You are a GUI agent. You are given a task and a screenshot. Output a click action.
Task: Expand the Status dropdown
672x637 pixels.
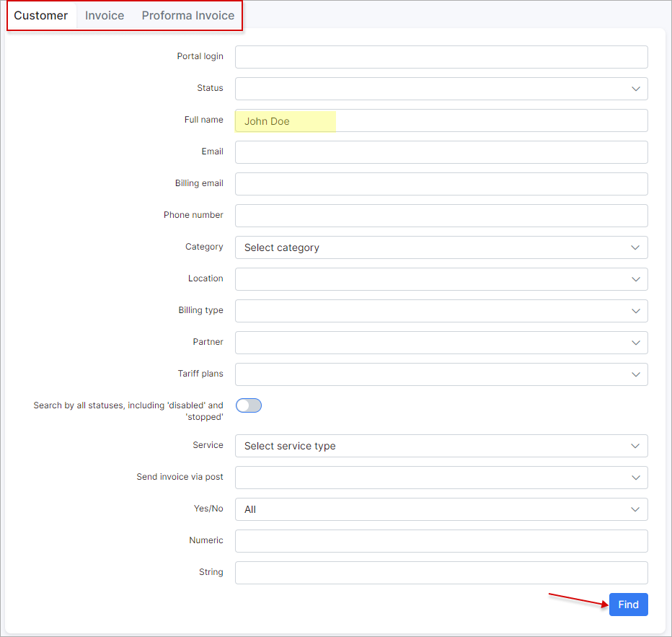441,89
